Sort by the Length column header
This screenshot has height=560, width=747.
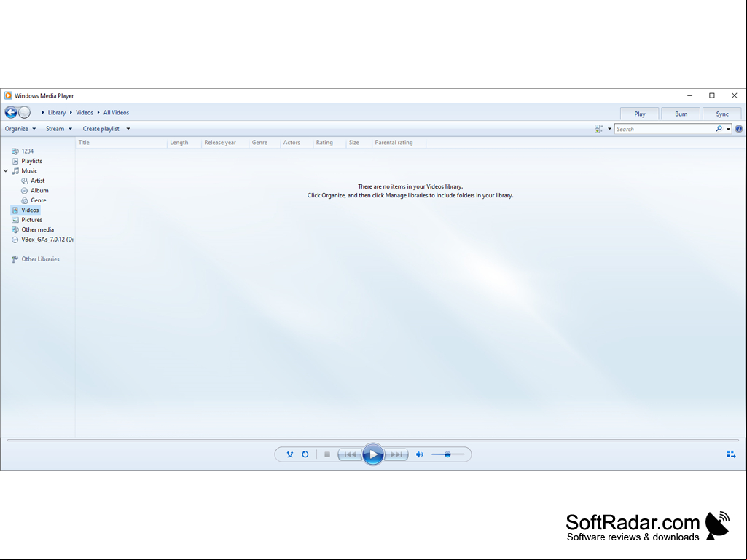click(x=184, y=143)
